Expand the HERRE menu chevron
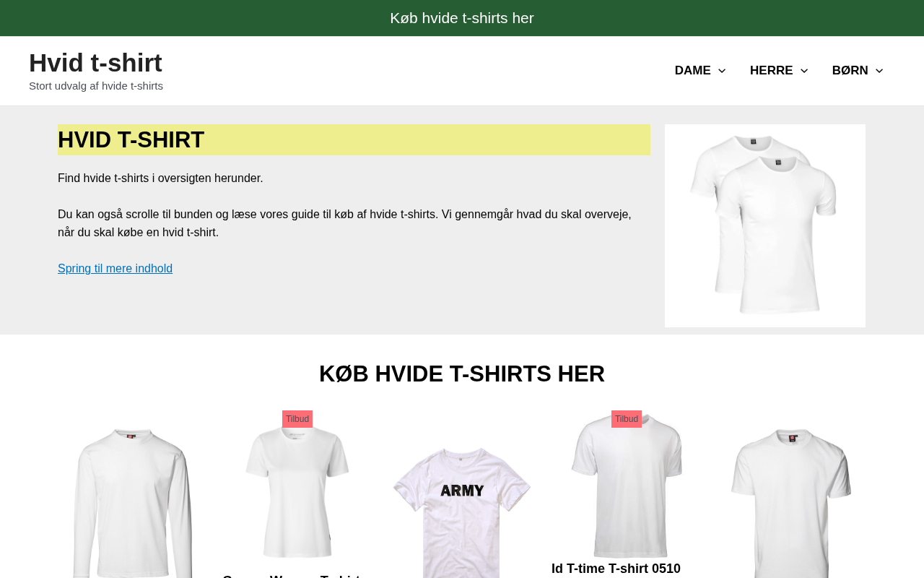Image resolution: width=924 pixels, height=578 pixels. [x=804, y=71]
